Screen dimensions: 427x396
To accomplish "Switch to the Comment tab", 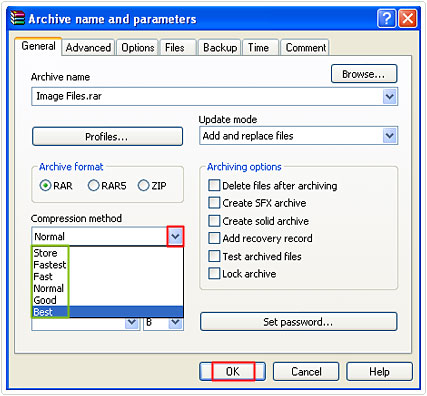I will tap(306, 48).
